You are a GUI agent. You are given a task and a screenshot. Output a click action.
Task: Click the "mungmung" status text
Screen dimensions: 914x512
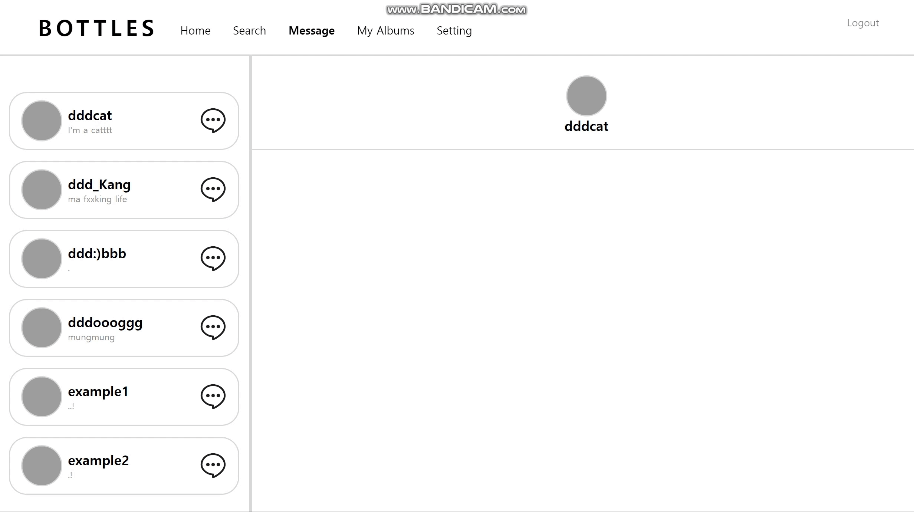coord(91,337)
